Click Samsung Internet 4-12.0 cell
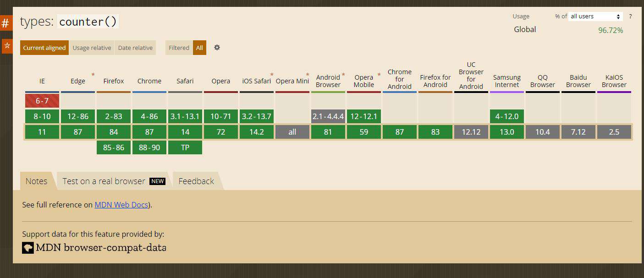The height and width of the screenshot is (278, 644). [507, 116]
